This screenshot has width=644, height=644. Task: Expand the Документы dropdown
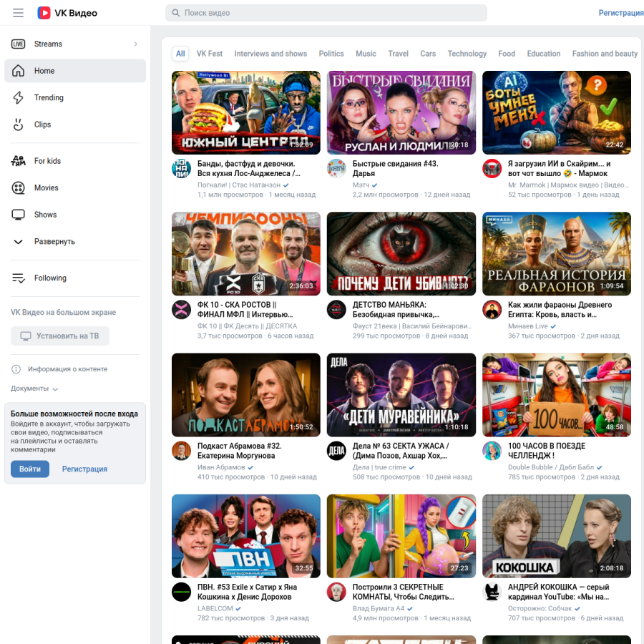tap(34, 389)
